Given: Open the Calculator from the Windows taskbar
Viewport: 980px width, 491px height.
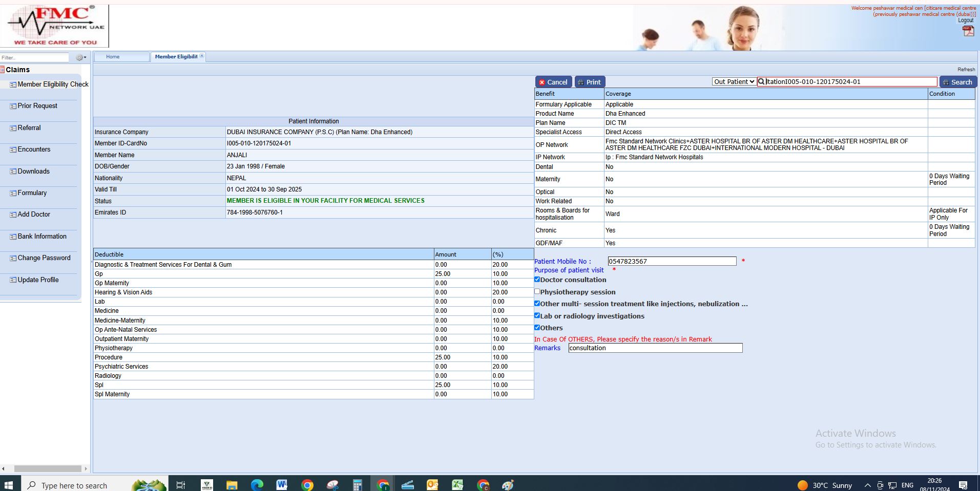Looking at the screenshot, I should tap(357, 485).
